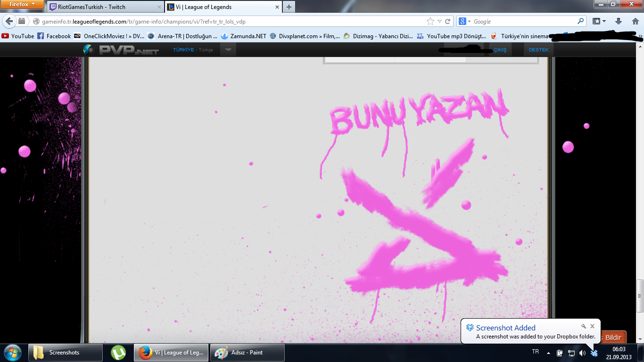Click the volume speaker tray icon
644x362 pixels.
(x=582, y=353)
